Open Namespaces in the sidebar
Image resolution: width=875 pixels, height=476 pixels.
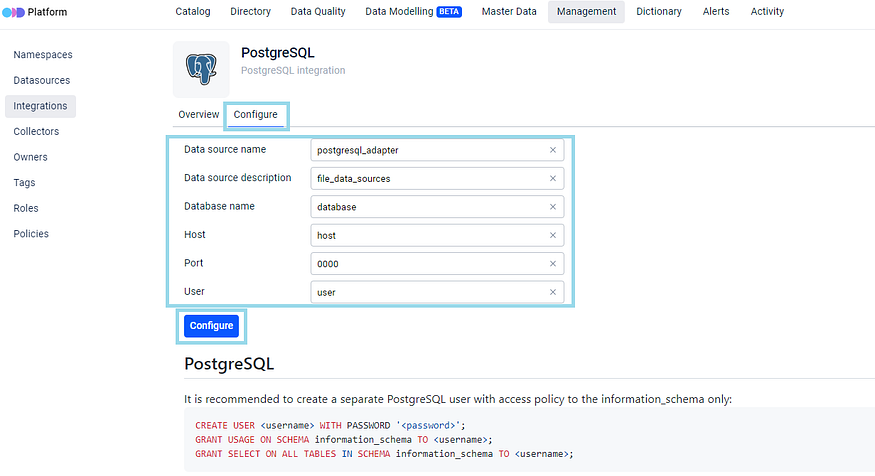pos(43,55)
